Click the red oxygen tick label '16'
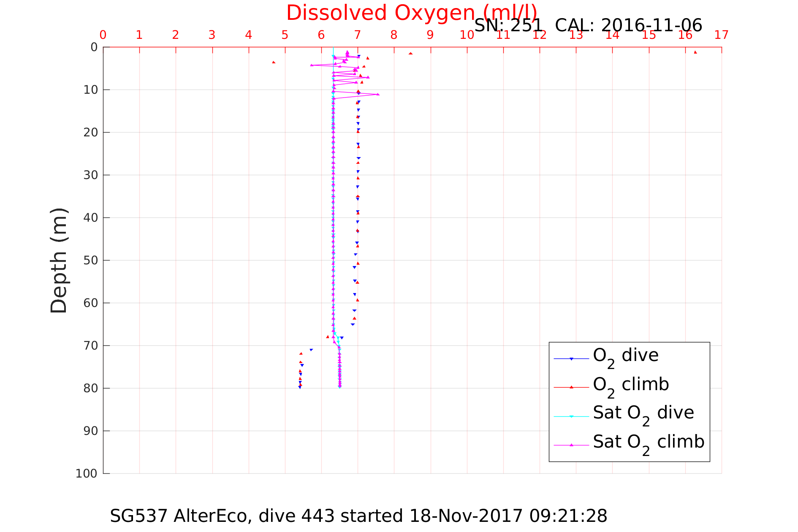 pos(685,35)
